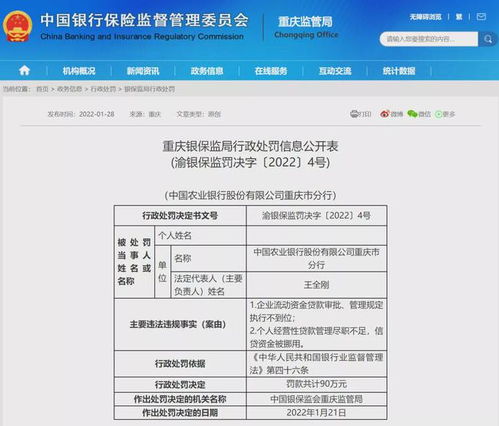Image resolution: width=499 pixels, height=426 pixels.
Task: Click 银保监局行政处罚 breadcrumb link
Action: click(150, 89)
